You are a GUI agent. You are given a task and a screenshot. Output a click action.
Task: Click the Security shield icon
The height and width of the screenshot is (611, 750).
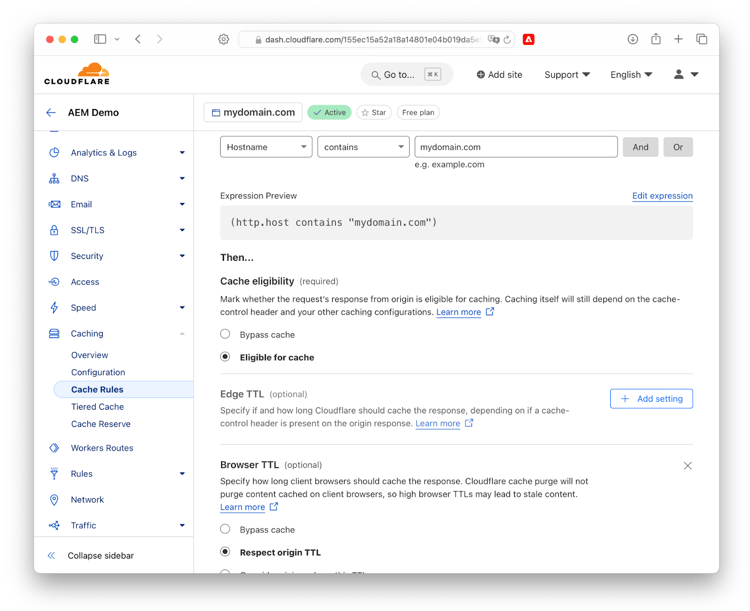[x=54, y=256]
